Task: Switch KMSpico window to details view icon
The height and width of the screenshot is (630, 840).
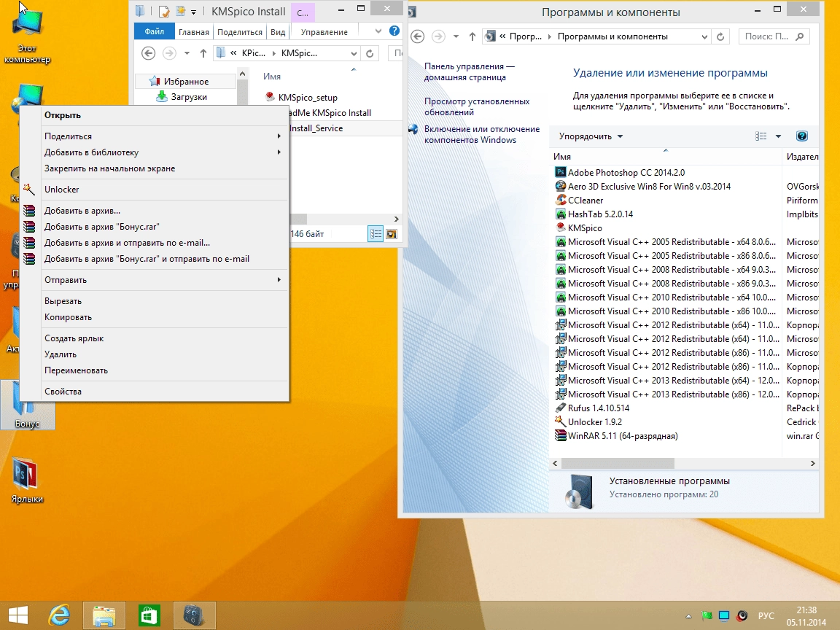Action: 376,233
